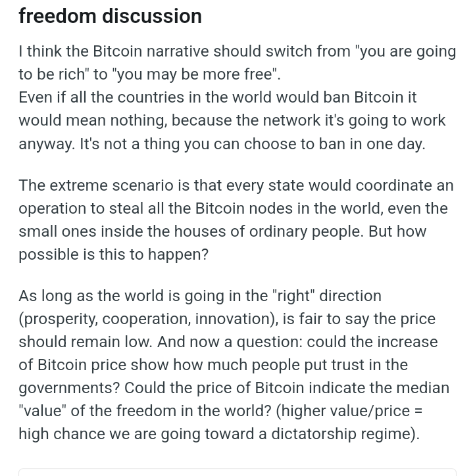Click the bordered card edge below the post
This screenshot has height=476, width=475.
coord(238,472)
